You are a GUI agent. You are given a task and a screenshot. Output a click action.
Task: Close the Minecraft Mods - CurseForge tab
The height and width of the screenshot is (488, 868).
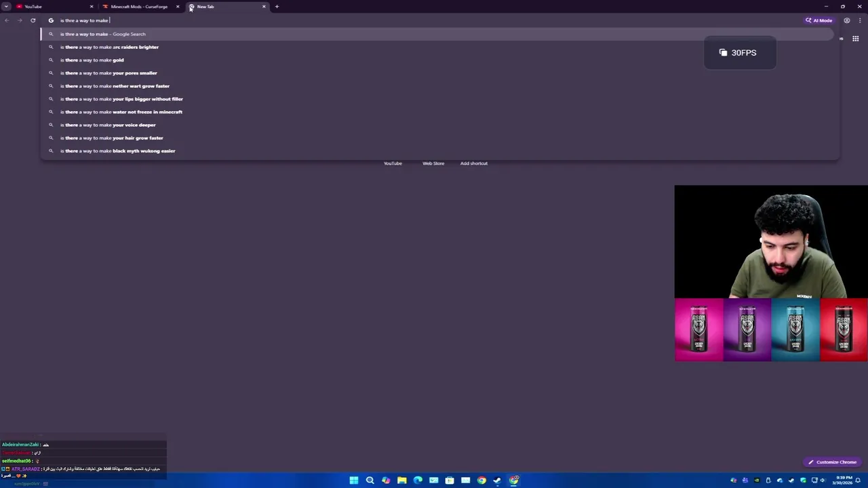coord(178,7)
